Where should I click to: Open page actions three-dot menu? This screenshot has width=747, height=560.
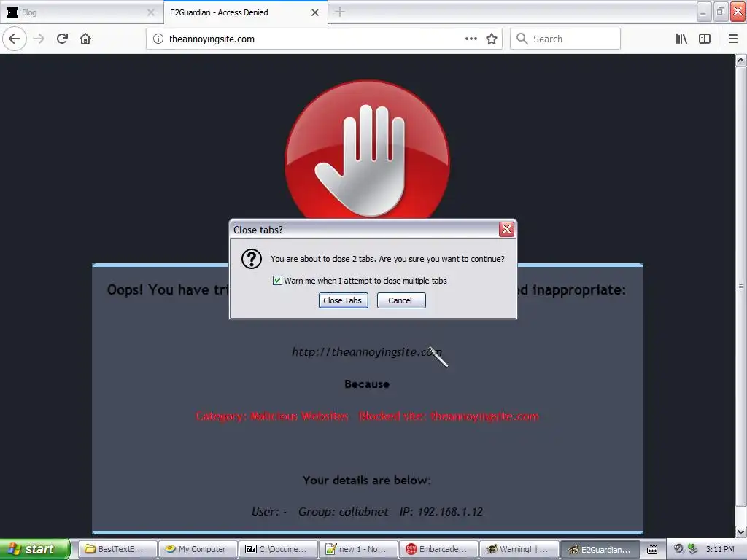[471, 39]
